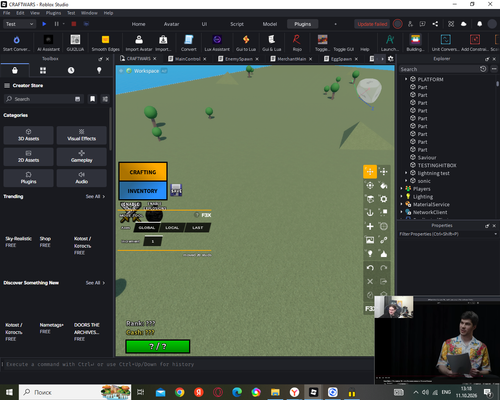Select the LOCAL axes option in F3X

pos(172,228)
